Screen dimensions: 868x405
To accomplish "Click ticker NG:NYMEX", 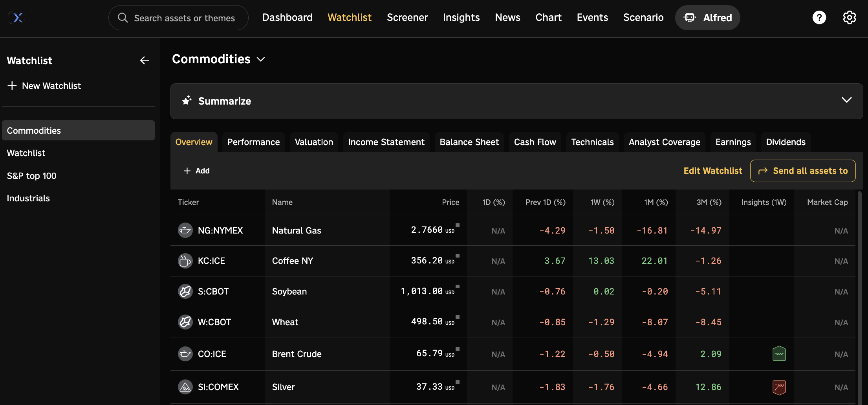I will (220, 230).
